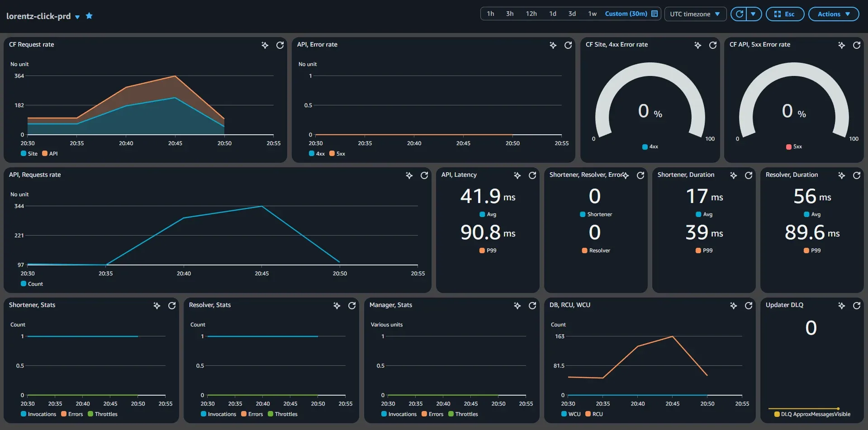Open AI insights for Manager, Stats
868x430 pixels.
(517, 306)
